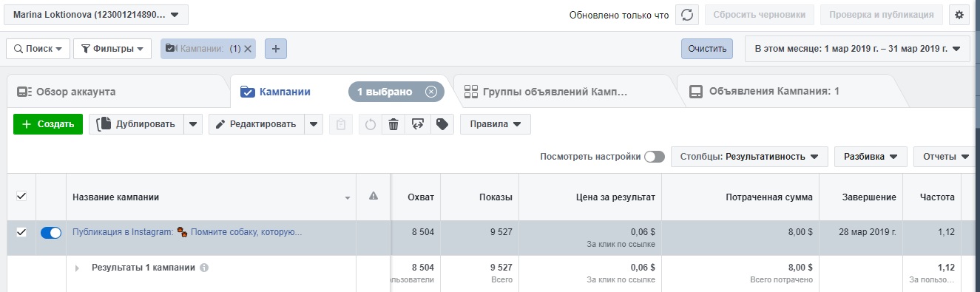This screenshot has width=980, height=292.
Task: Switch to the 'Кампании' tab
Action: 284,92
